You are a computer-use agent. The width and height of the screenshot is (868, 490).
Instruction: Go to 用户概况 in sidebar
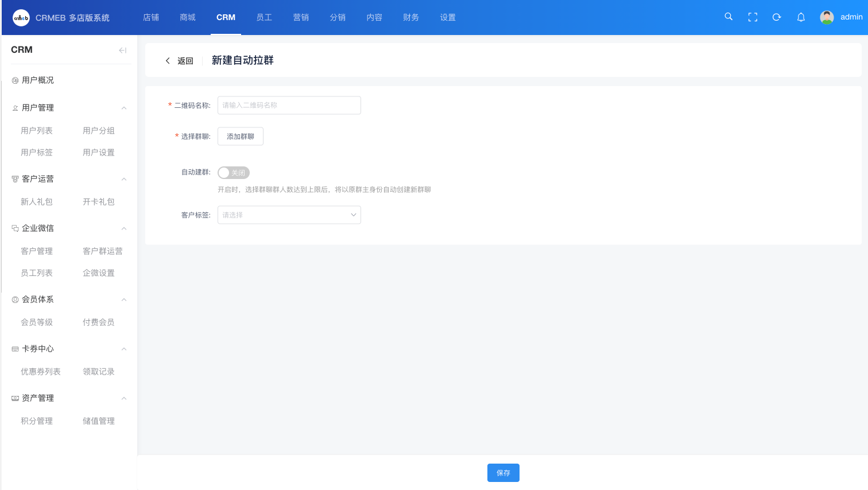38,80
